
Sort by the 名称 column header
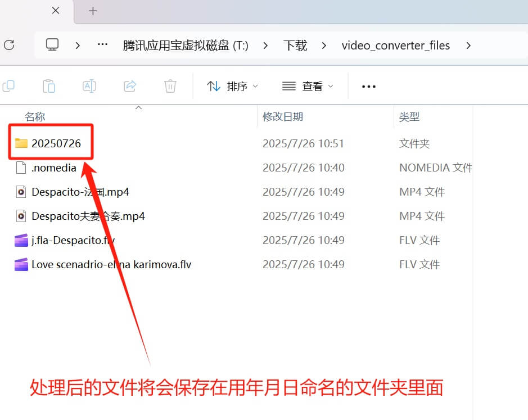click(x=35, y=117)
